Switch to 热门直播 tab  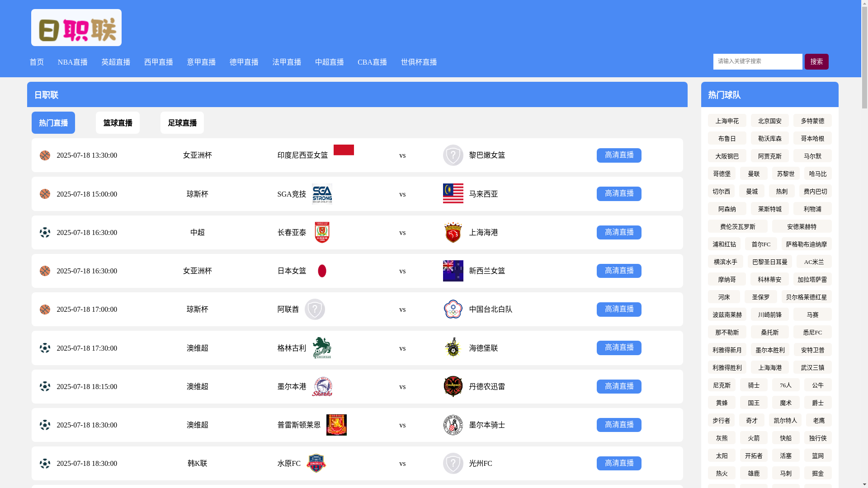tap(53, 122)
